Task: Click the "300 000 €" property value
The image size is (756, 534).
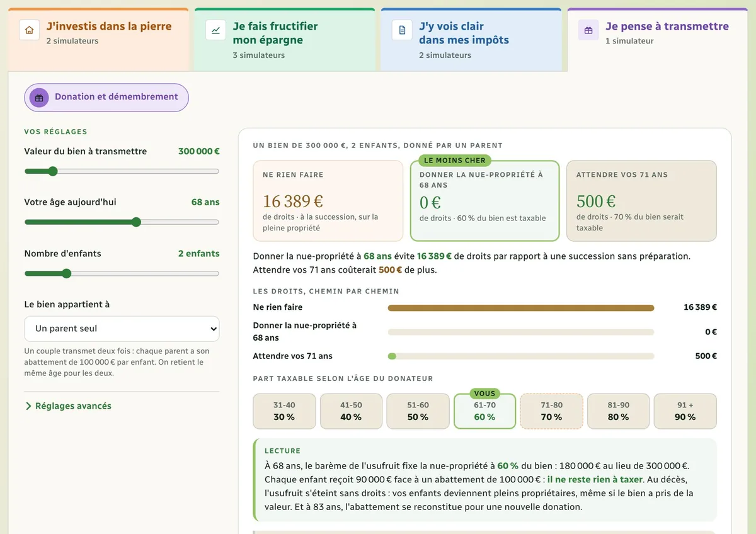Action: (x=199, y=151)
